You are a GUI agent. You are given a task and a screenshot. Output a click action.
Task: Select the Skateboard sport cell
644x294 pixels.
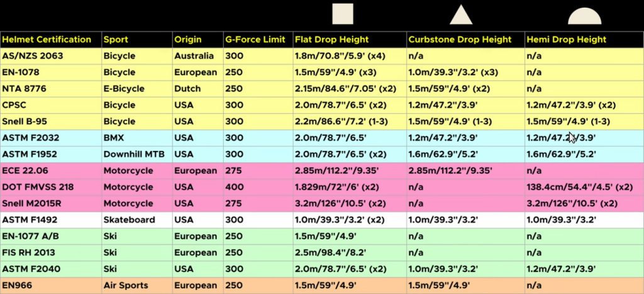[x=136, y=220]
